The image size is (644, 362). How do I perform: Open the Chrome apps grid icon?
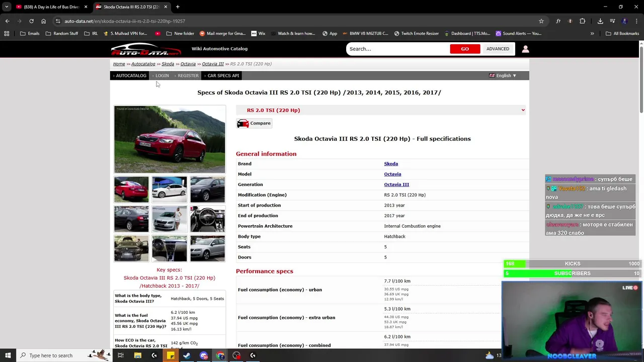coord(7,34)
